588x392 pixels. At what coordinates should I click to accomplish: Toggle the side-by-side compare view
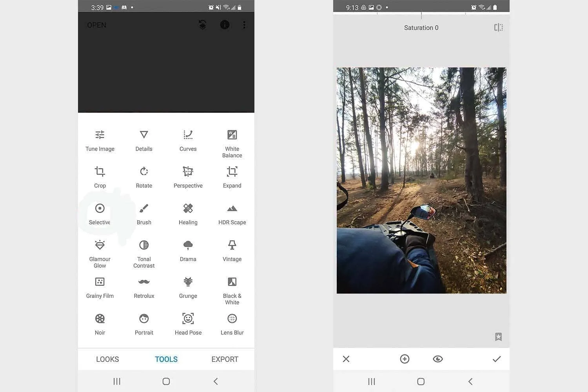tap(498, 27)
